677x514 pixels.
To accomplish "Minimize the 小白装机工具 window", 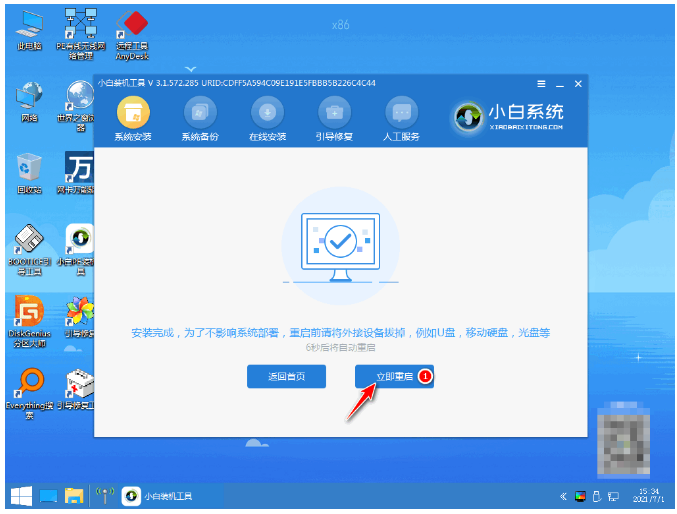I will (x=560, y=84).
